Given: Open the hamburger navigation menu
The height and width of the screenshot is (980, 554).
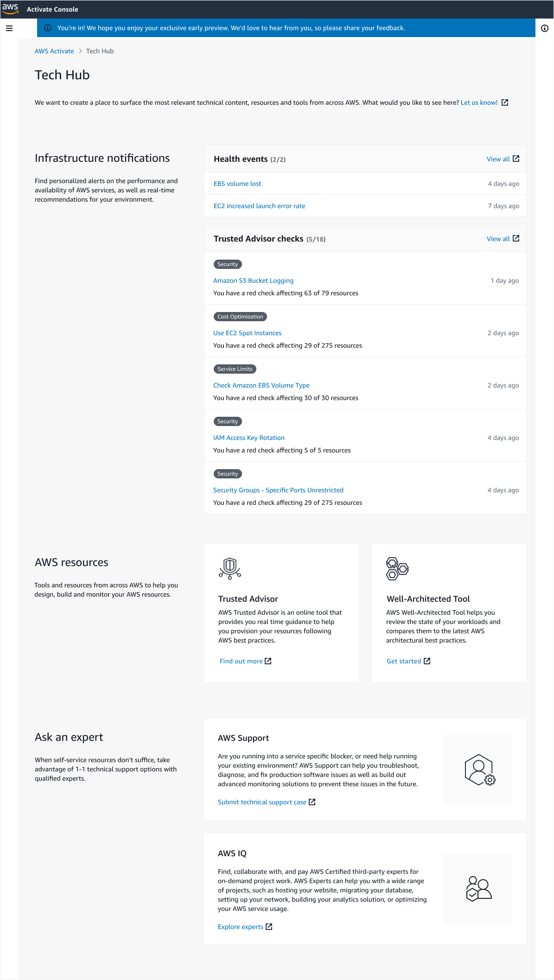Looking at the screenshot, I should (x=9, y=28).
